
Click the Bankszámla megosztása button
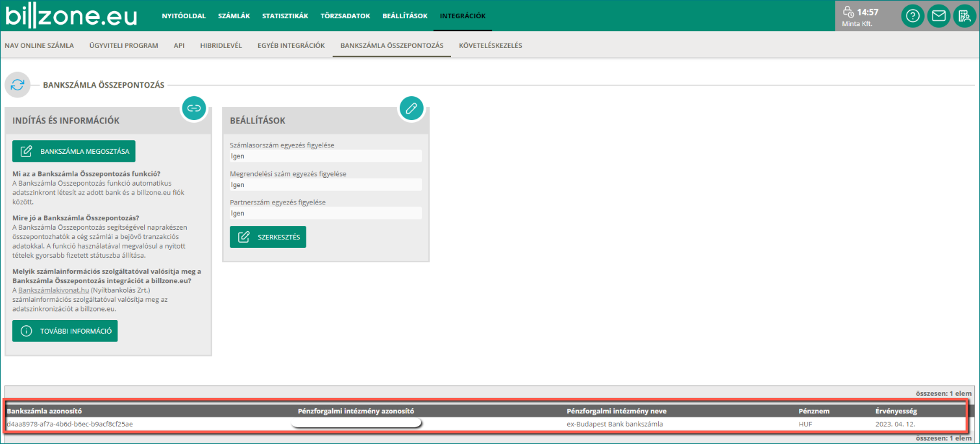coord(74,151)
